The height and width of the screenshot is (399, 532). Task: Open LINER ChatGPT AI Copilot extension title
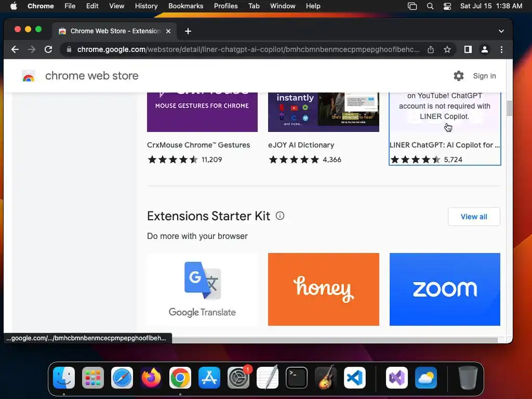[x=445, y=145]
